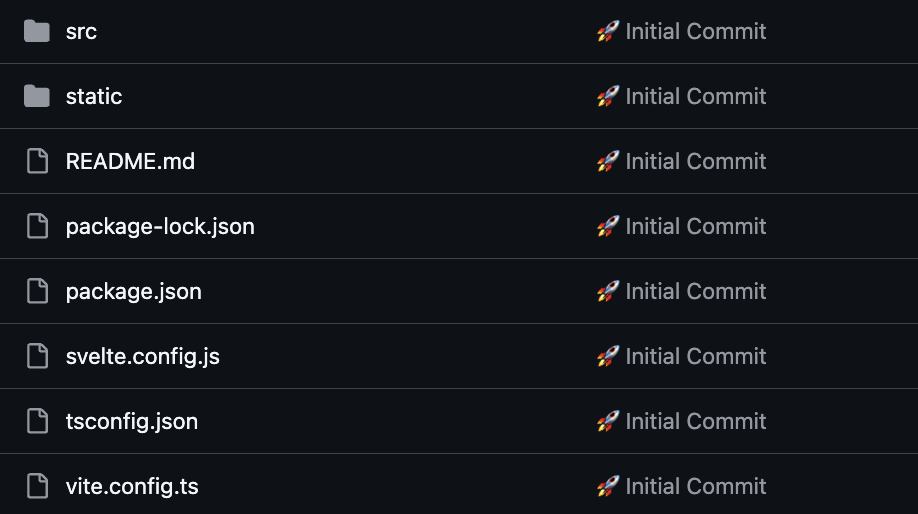Screen dimensions: 918x514
Task: Open package-lock.json file
Action: 160,226
